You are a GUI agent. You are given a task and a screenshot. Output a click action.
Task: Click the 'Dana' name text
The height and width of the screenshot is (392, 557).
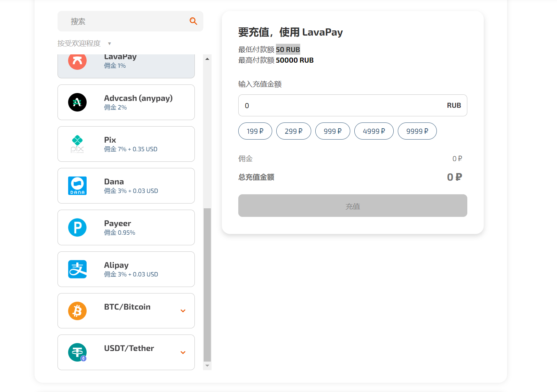(x=114, y=182)
